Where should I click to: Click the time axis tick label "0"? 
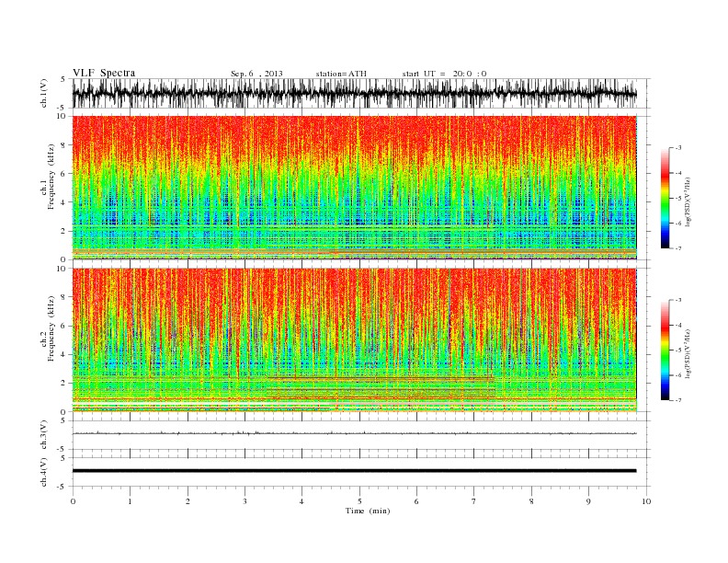73,501
